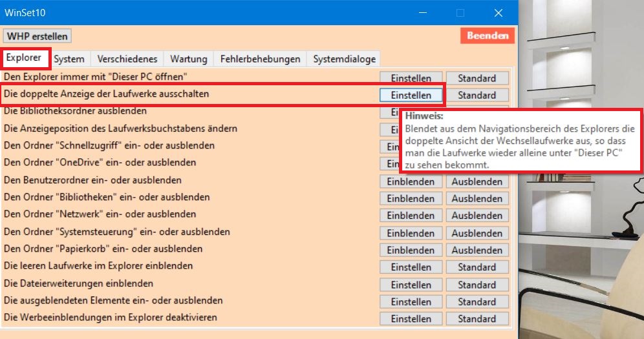
Task: Select the Verschiedenes tab
Action: [127, 59]
